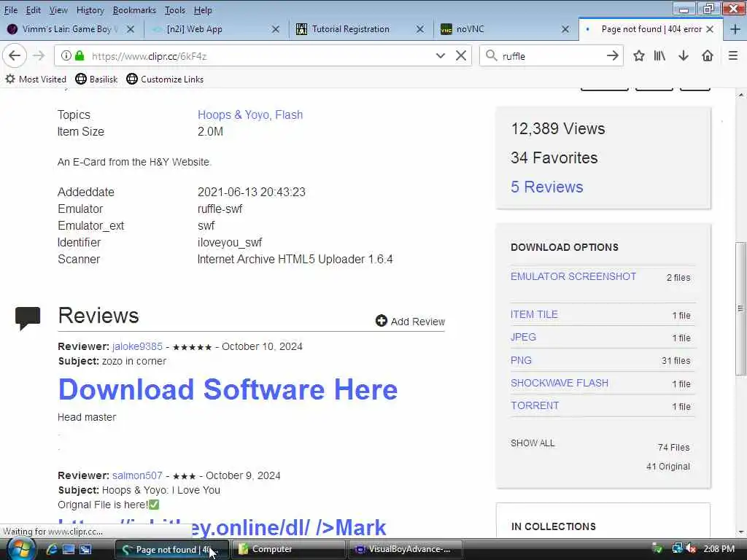The image size is (747, 560).
Task: Click Switch between windows quick launch icon
Action: pyautogui.click(x=86, y=549)
